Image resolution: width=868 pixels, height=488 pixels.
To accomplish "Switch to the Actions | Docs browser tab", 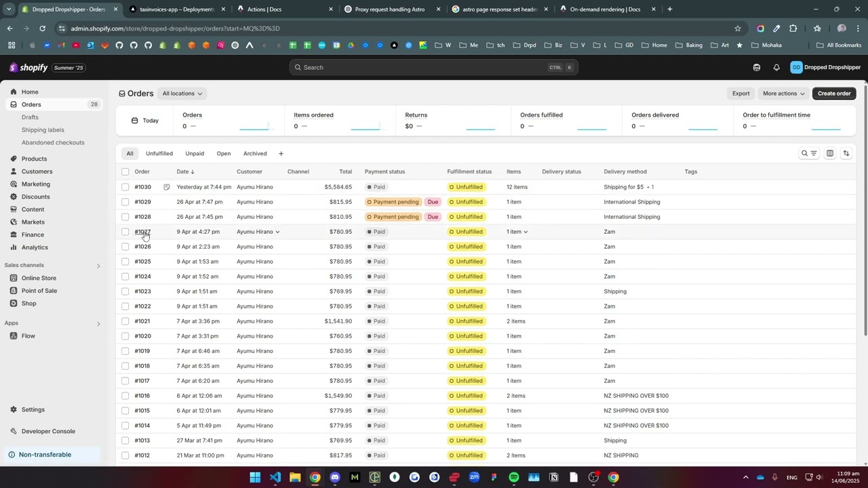I will pyautogui.click(x=283, y=9).
